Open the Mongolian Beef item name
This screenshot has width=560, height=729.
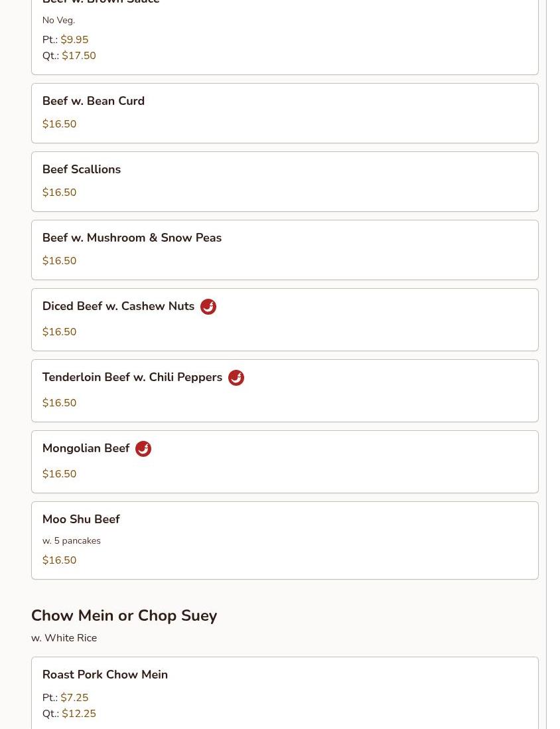[86, 448]
